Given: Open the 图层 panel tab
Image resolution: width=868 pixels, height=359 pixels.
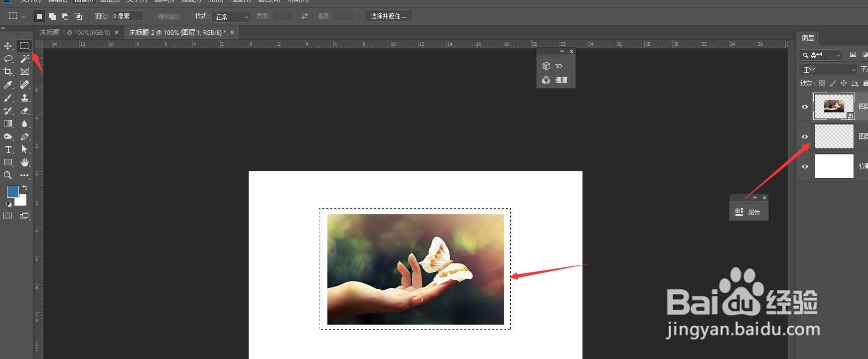Looking at the screenshot, I should (x=808, y=38).
